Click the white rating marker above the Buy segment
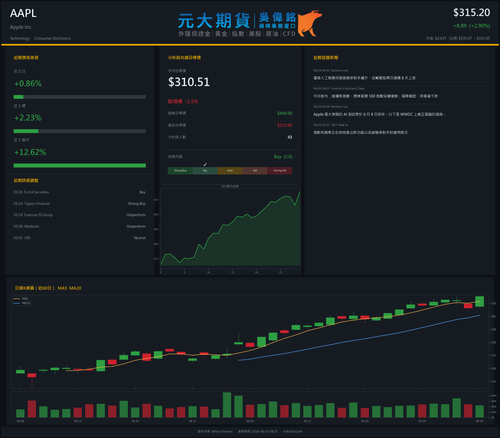This screenshot has width=500, height=438. click(205, 164)
